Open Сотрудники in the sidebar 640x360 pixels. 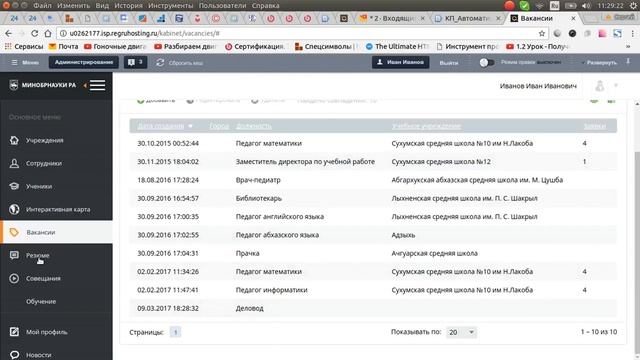[x=44, y=163]
